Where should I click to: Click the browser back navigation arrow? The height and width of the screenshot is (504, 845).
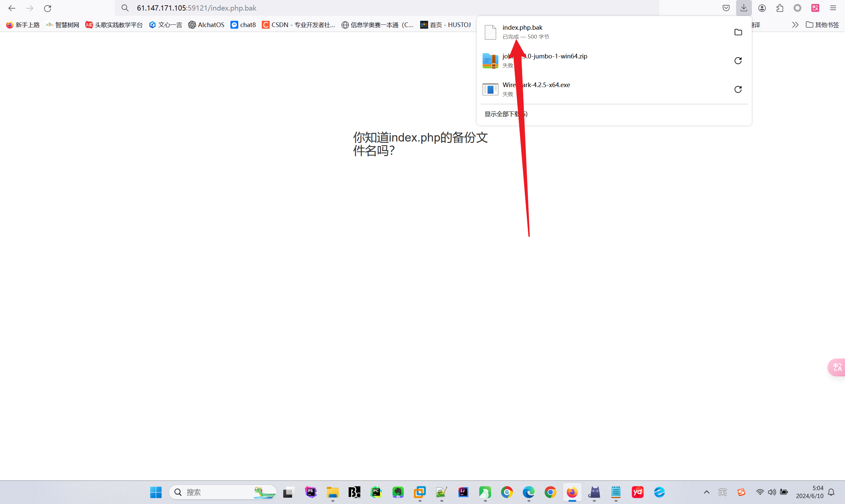point(12,8)
